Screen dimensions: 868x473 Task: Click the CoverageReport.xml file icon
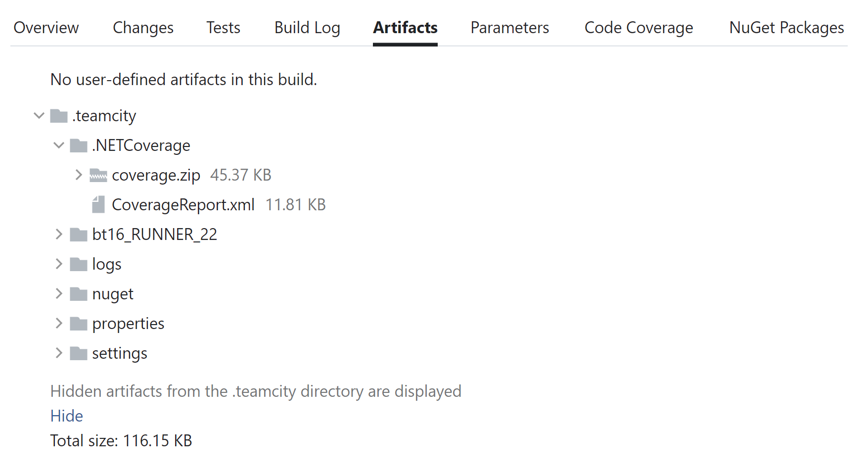coord(99,204)
